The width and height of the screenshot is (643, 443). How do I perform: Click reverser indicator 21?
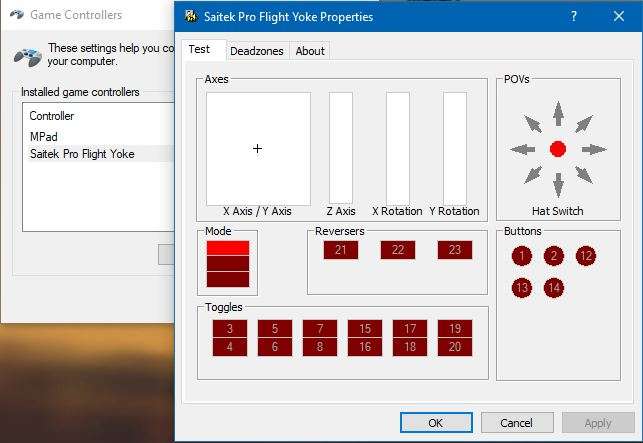(x=341, y=250)
